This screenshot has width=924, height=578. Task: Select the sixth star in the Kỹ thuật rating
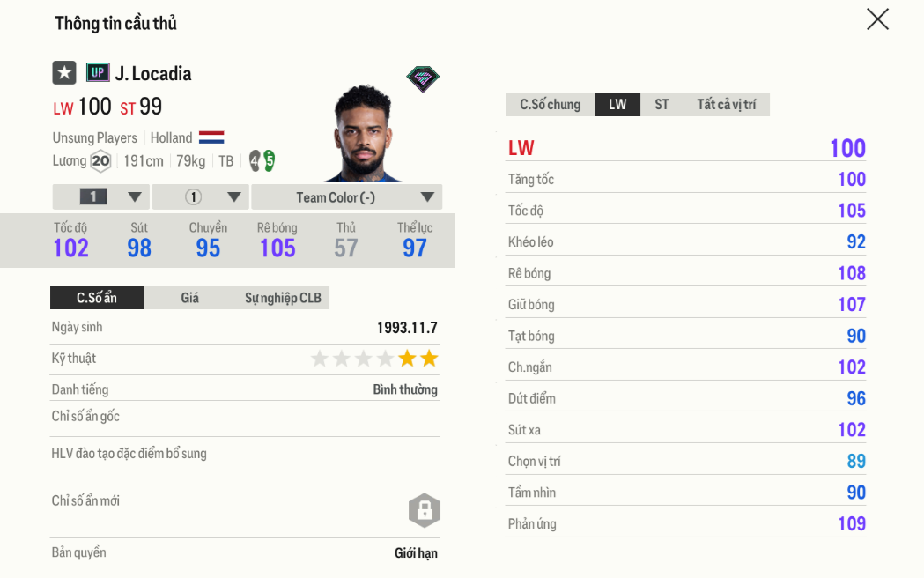428,358
